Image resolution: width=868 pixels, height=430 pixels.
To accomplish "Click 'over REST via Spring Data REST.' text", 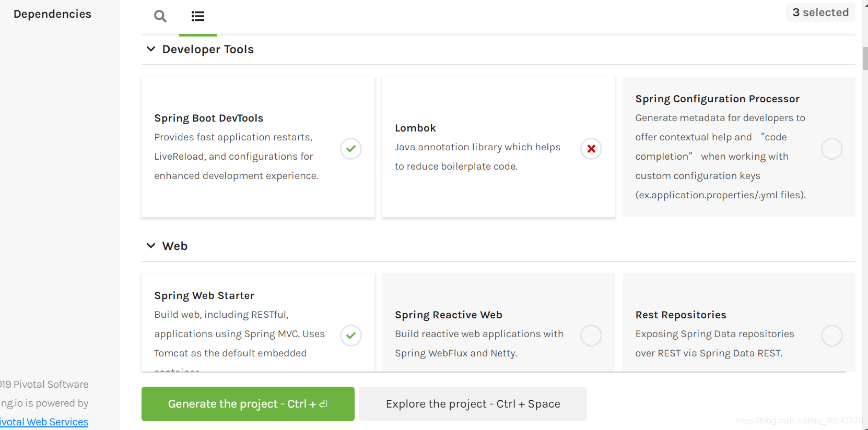I will [709, 353].
